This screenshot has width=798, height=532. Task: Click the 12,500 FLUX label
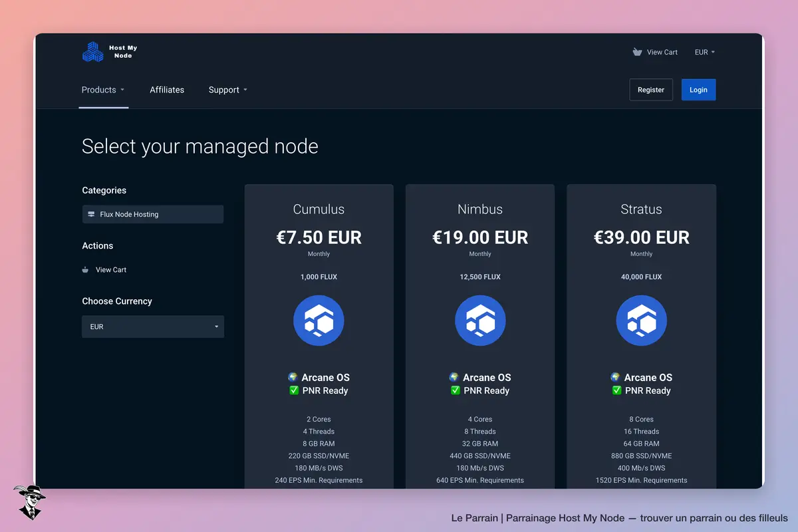(x=480, y=277)
